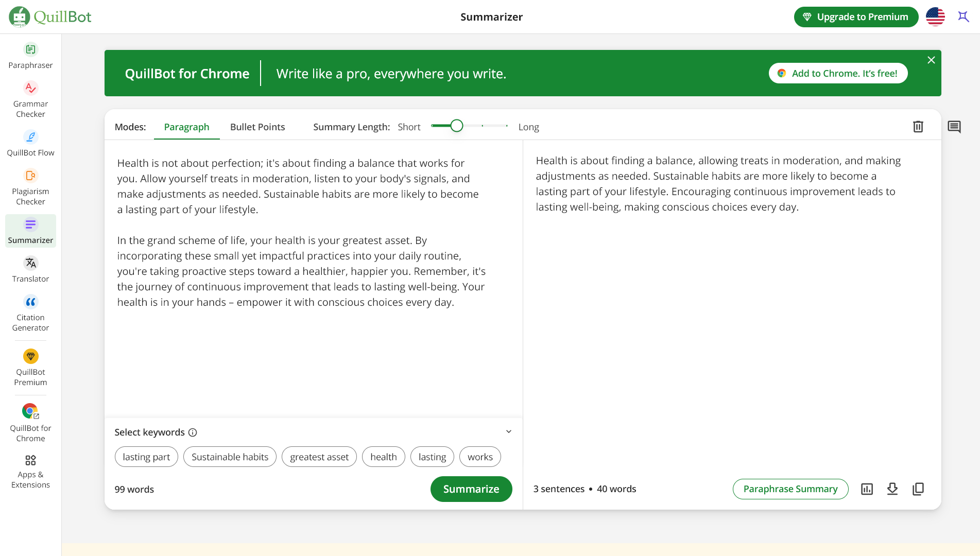This screenshot has width=980, height=556.
Task: Click the '3 sentences' count
Action: (x=559, y=489)
